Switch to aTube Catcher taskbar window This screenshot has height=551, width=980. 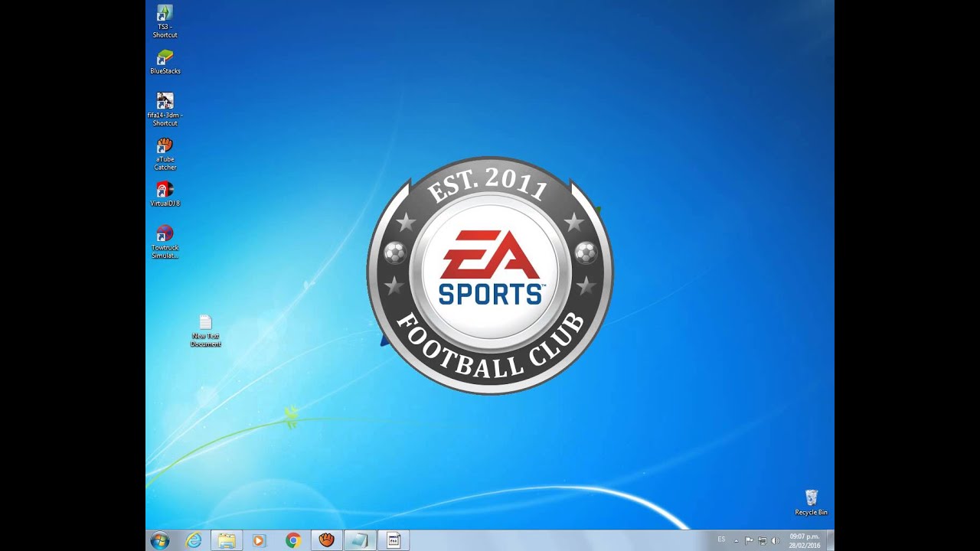coord(327,540)
